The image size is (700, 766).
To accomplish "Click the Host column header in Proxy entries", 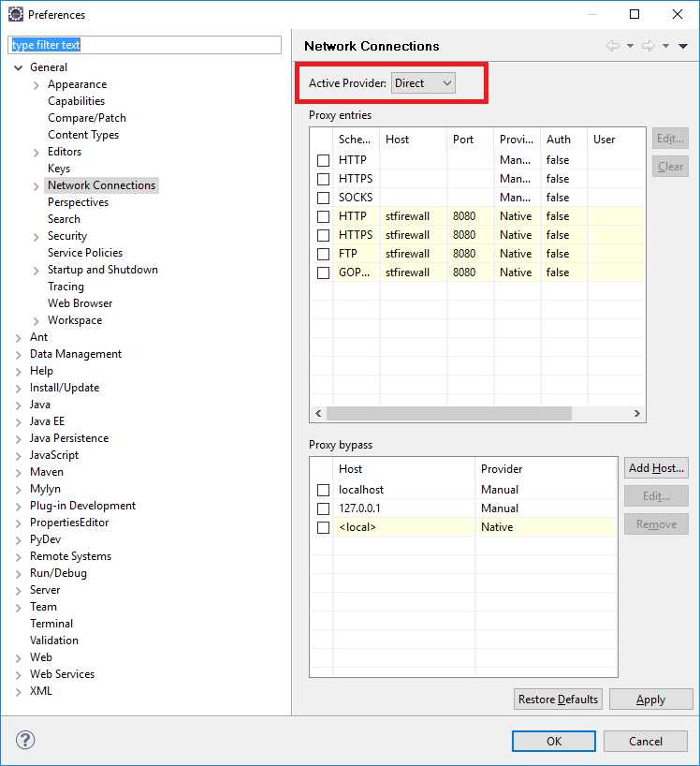I will (x=413, y=140).
